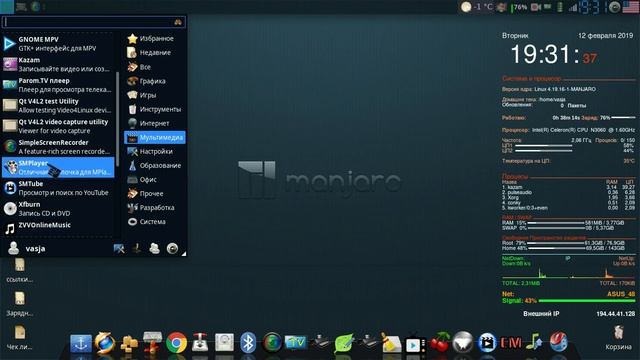Image resolution: width=640 pixels, height=360 pixels.
Task: Start Parom.TV плеер from the menu
Action: (58, 85)
